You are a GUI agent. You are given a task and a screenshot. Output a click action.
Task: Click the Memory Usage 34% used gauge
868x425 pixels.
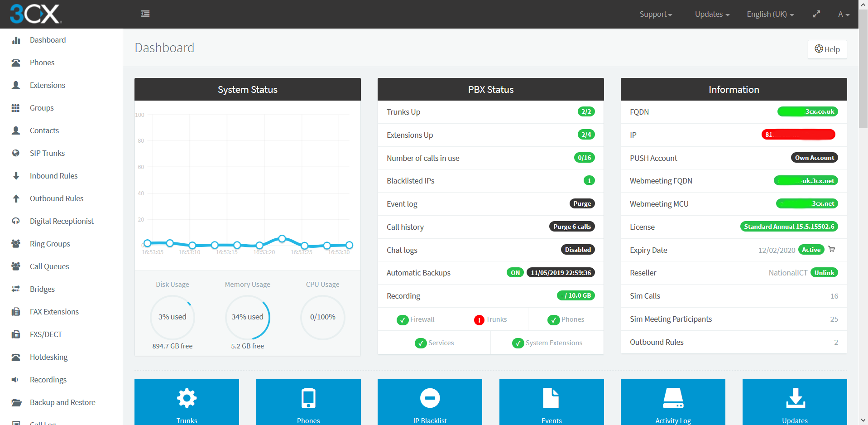click(x=248, y=317)
